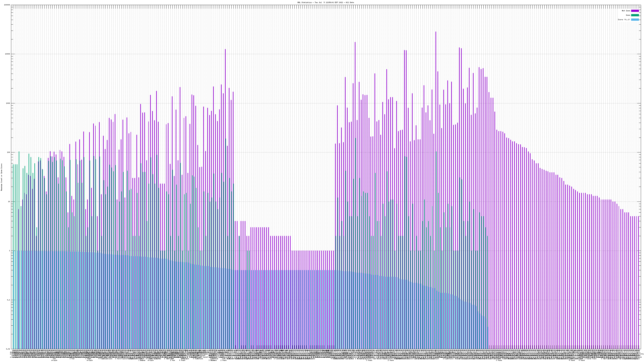Image resolution: width=644 pixels, height=362 pixels.
Task: Click the RBL Statistics chart title
Action: [x=325, y=2]
